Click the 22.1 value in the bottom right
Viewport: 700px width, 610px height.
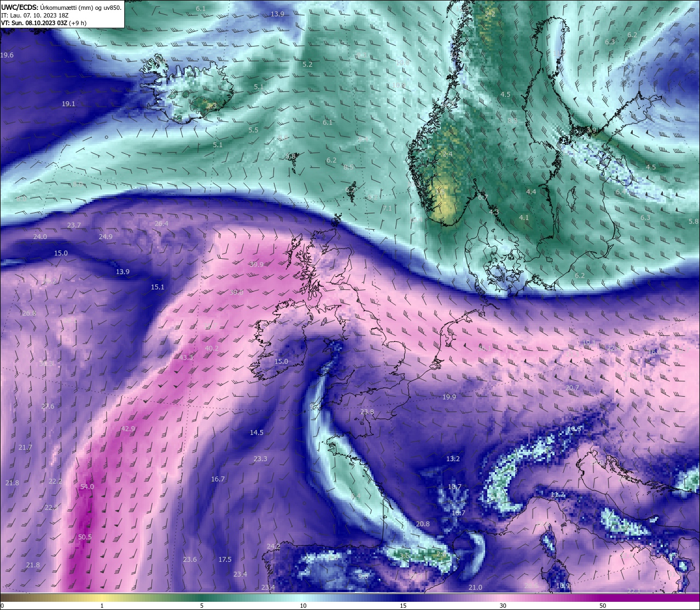click(x=633, y=591)
